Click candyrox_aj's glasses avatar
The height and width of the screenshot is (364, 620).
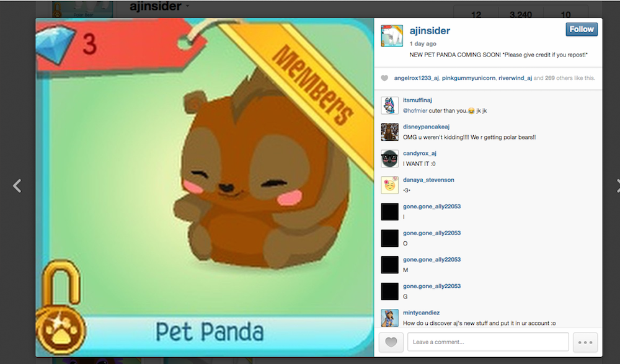[x=389, y=159]
